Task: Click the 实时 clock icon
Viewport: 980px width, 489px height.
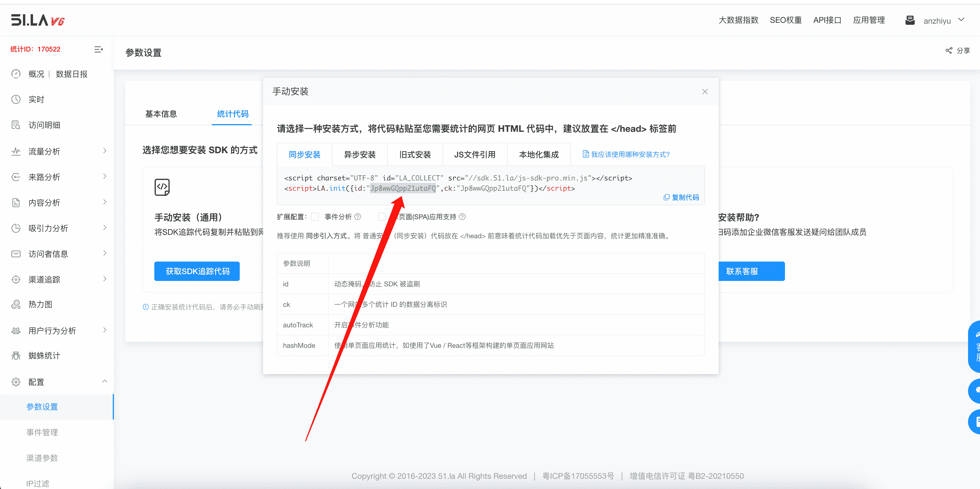Action: tap(16, 99)
